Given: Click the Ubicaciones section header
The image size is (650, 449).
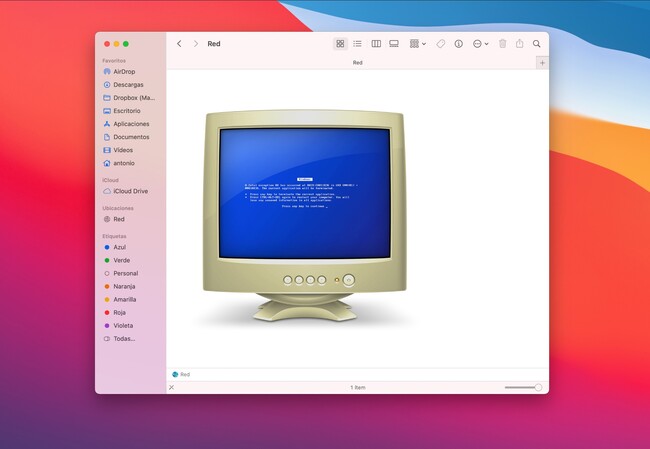Looking at the screenshot, I should (118, 208).
